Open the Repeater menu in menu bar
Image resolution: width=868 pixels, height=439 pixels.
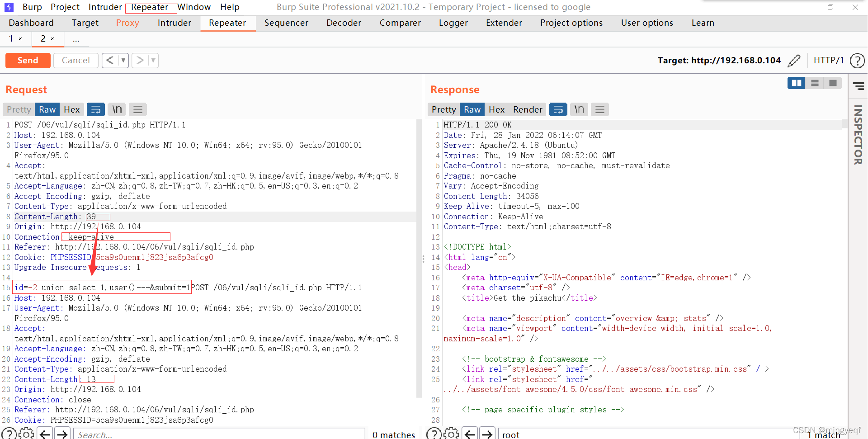tap(150, 7)
